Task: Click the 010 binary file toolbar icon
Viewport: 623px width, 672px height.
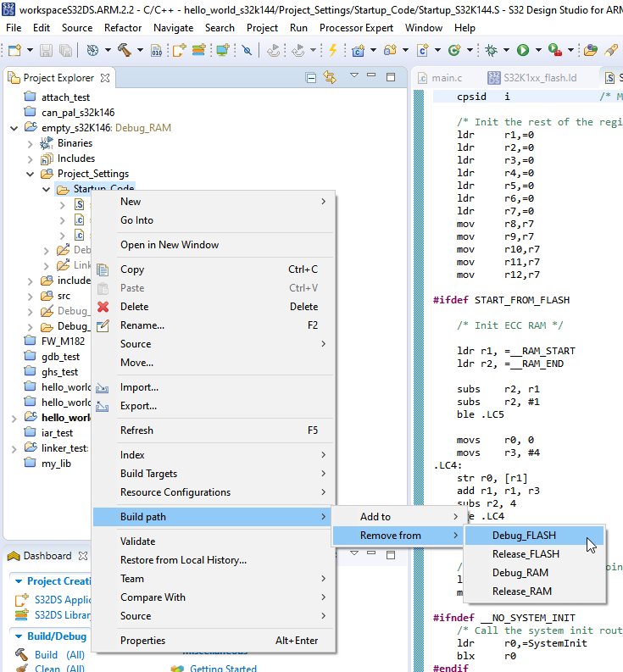Action: coord(157,50)
